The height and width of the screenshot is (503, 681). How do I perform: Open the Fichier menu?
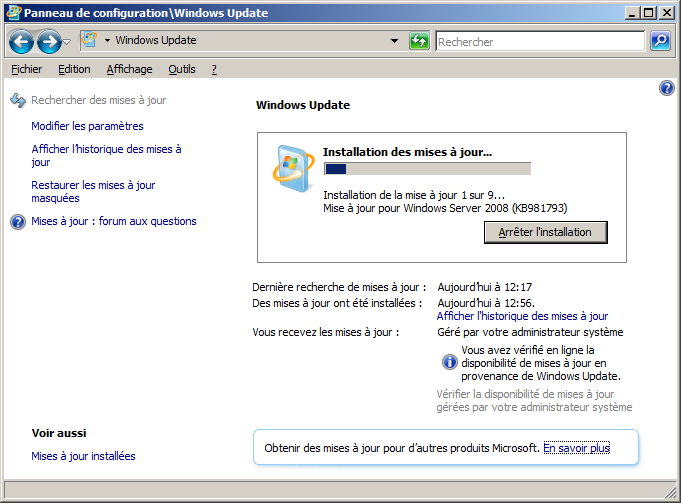[x=26, y=69]
